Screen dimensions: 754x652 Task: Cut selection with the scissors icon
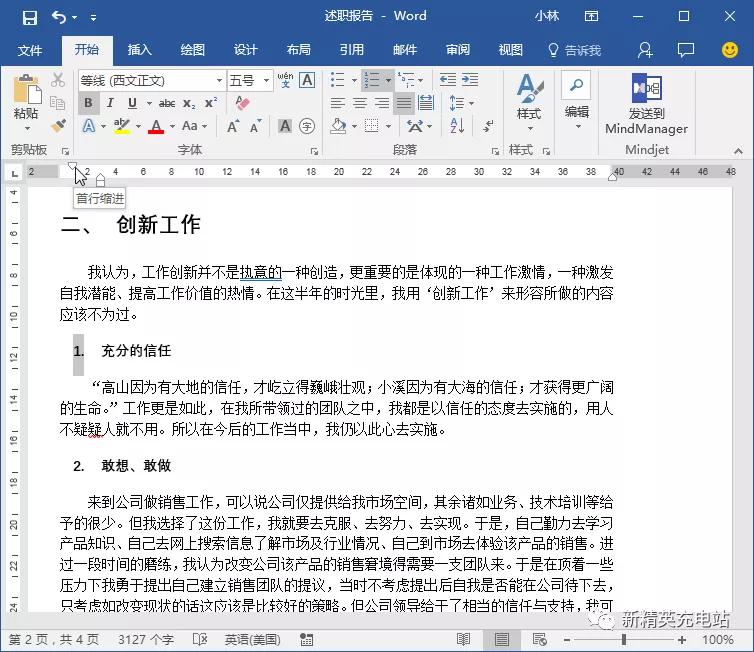(58, 80)
